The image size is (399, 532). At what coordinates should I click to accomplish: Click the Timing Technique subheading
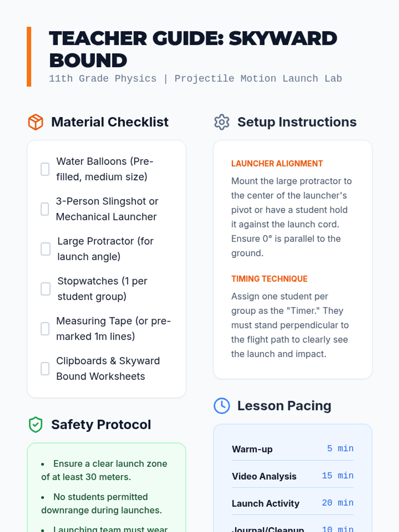click(x=269, y=279)
